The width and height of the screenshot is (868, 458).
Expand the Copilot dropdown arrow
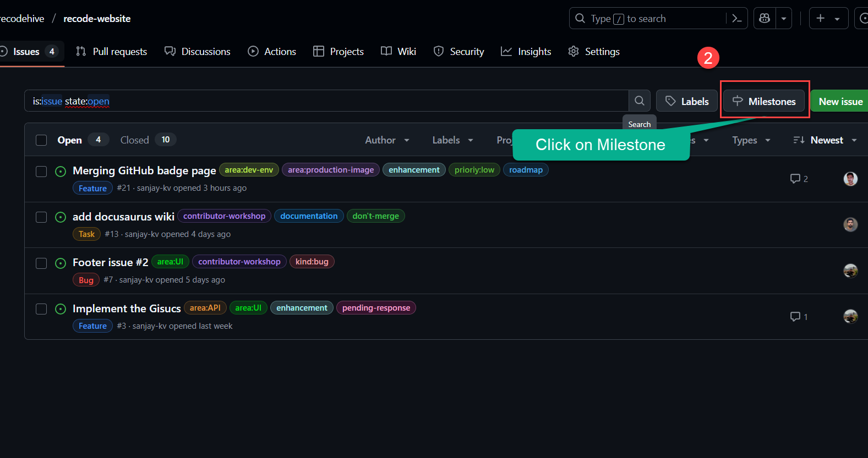click(x=784, y=19)
